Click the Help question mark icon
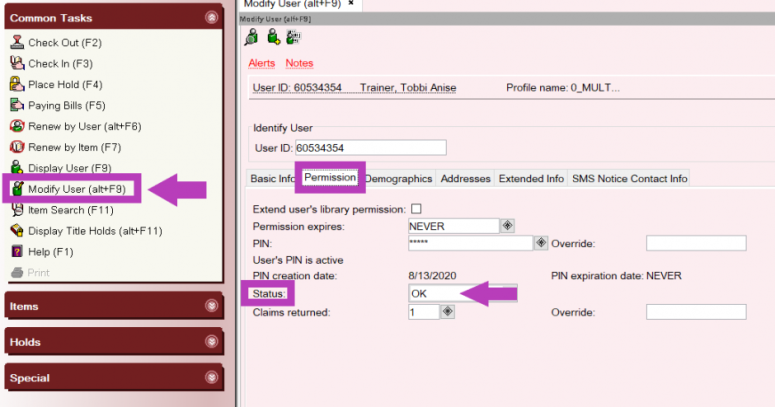Screen dimensions: 775x407 coord(17,251)
